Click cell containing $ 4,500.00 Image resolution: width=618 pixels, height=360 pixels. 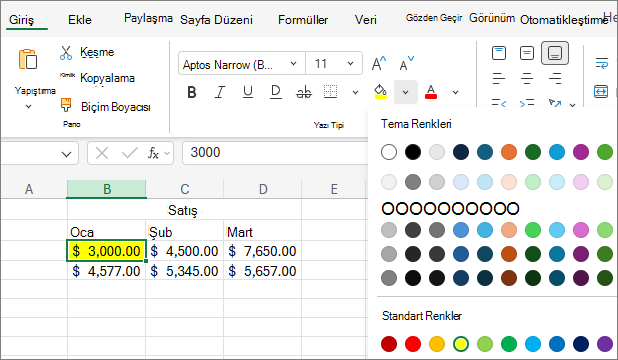coord(184,251)
